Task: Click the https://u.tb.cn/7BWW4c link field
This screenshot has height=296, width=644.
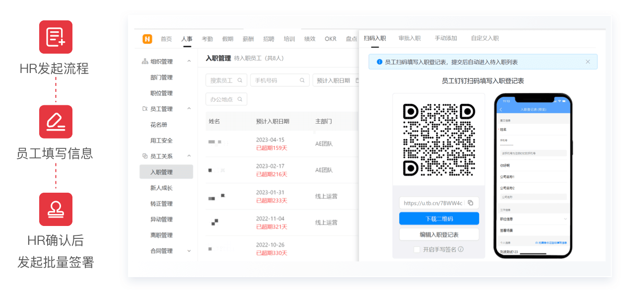Action: pos(439,203)
